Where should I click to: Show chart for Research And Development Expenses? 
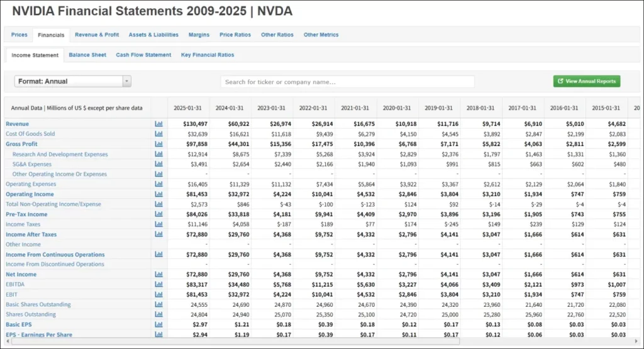point(158,154)
